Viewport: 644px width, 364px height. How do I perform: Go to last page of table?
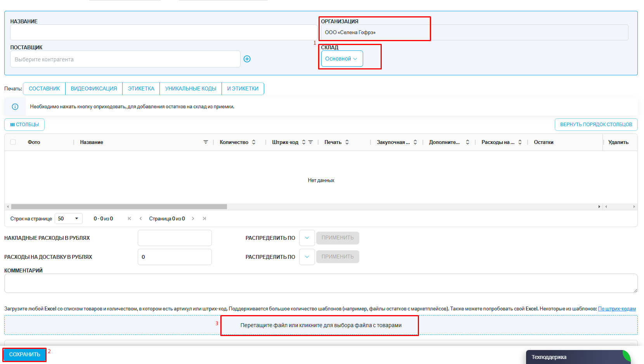coord(204,218)
